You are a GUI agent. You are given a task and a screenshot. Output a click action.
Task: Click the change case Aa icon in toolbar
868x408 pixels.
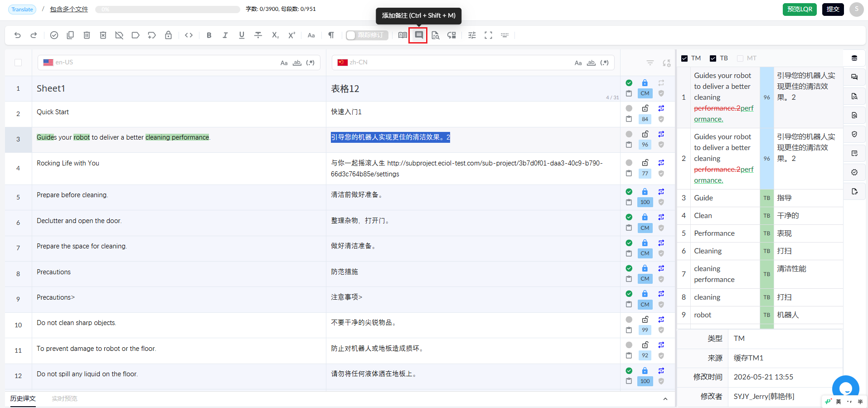(311, 35)
